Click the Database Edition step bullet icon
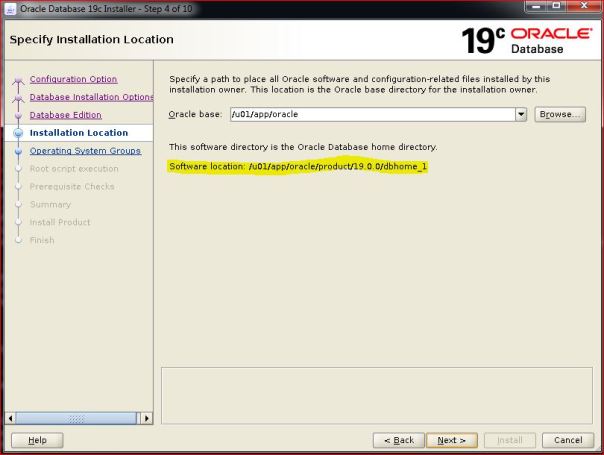The height and width of the screenshot is (455, 604). pos(17,116)
